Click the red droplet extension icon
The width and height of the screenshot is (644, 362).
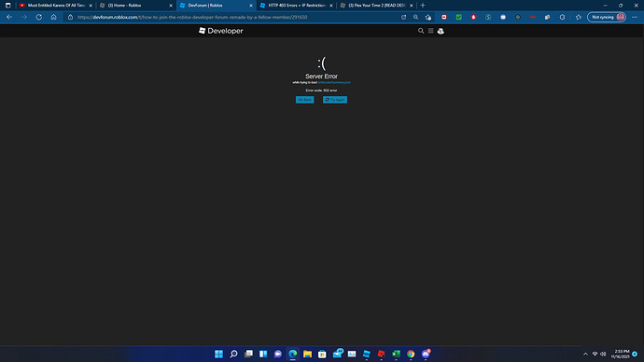(x=473, y=17)
